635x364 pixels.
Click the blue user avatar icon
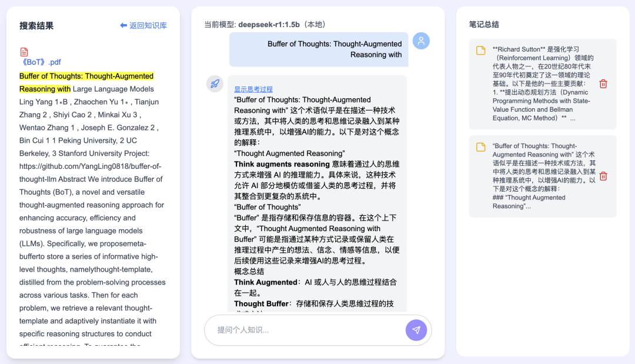pyautogui.click(x=421, y=41)
